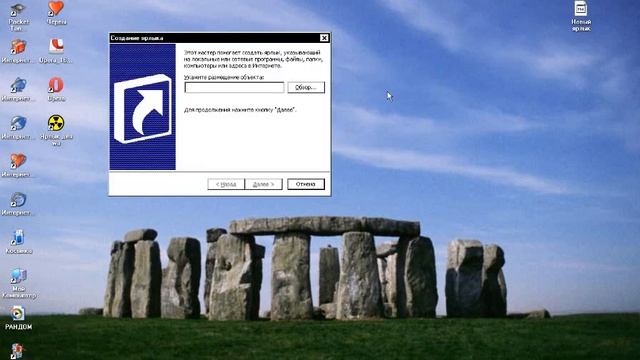Select the red Opera browser shortcut
This screenshot has width=640, height=360.
[56, 89]
